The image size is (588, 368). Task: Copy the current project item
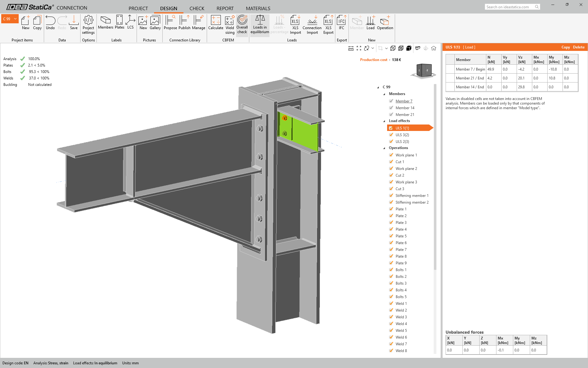37,22
